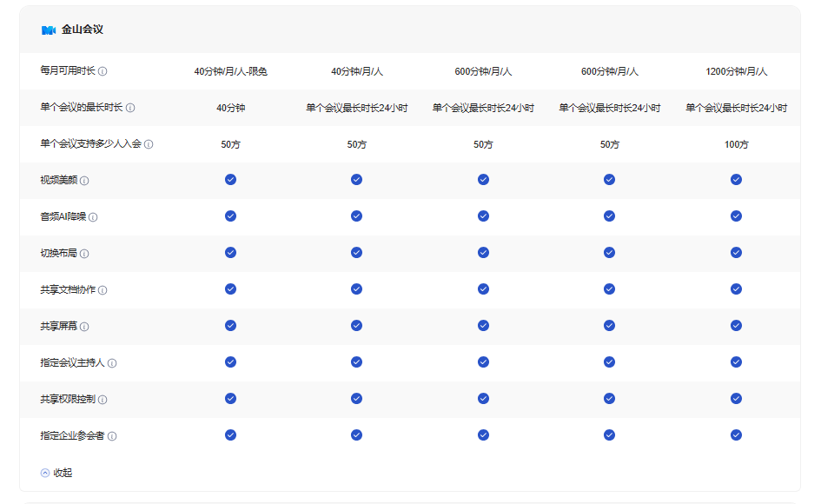The image size is (821, 504).
Task: Click info icon beside 共享屏幕
Action: [84, 327]
